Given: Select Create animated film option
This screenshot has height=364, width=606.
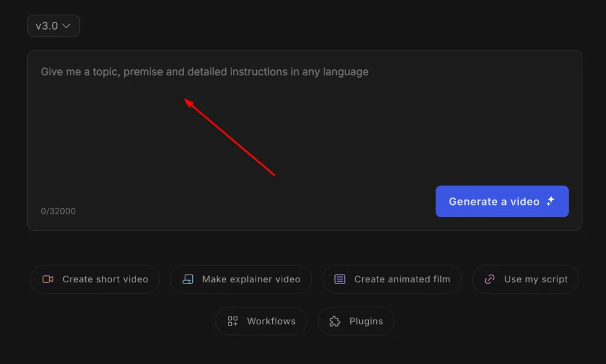Looking at the screenshot, I should 392,279.
